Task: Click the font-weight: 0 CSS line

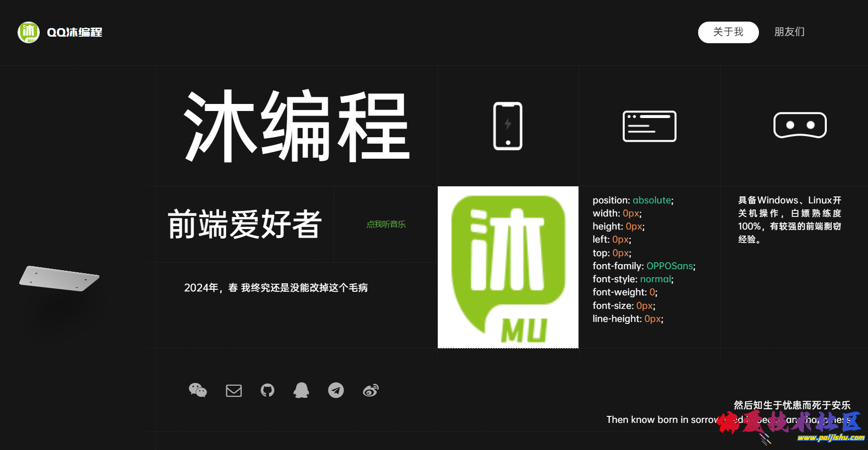Action: (x=625, y=292)
